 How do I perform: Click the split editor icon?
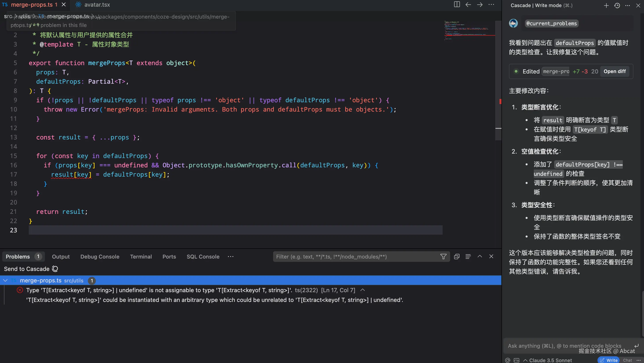point(457,4)
